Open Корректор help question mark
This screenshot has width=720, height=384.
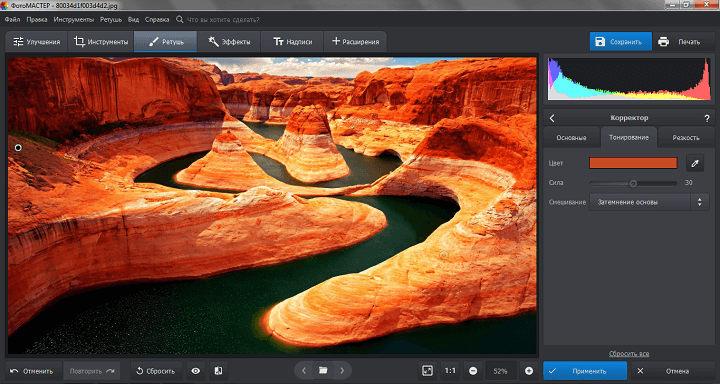[707, 118]
